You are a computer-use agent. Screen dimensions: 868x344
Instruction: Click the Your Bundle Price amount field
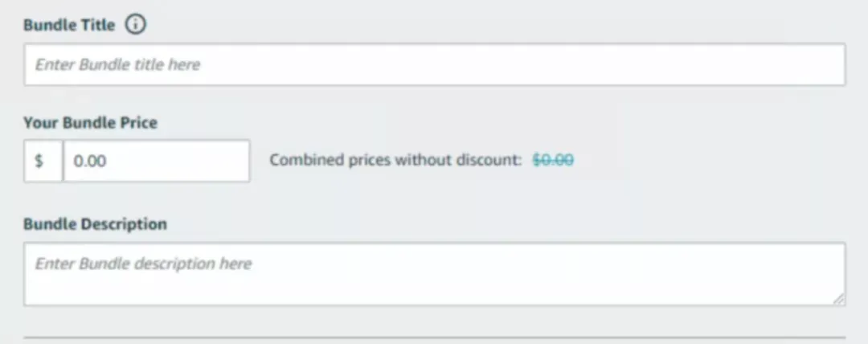[157, 161]
